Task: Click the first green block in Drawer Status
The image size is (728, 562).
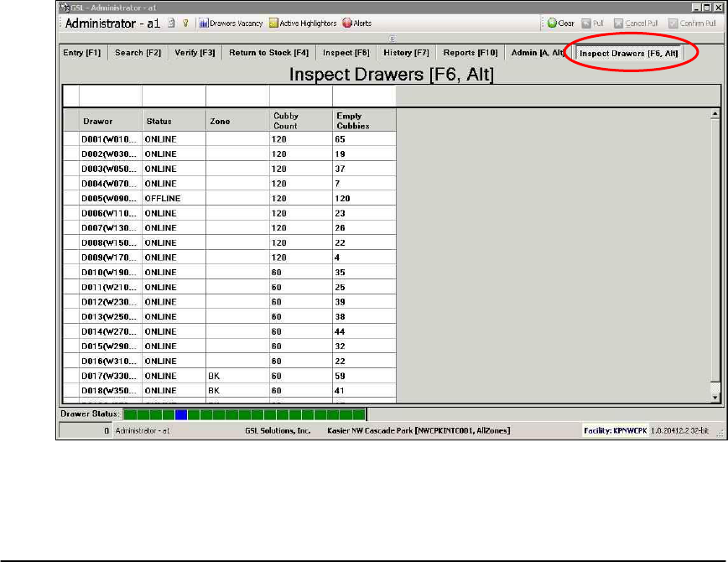Action: pyautogui.click(x=131, y=414)
